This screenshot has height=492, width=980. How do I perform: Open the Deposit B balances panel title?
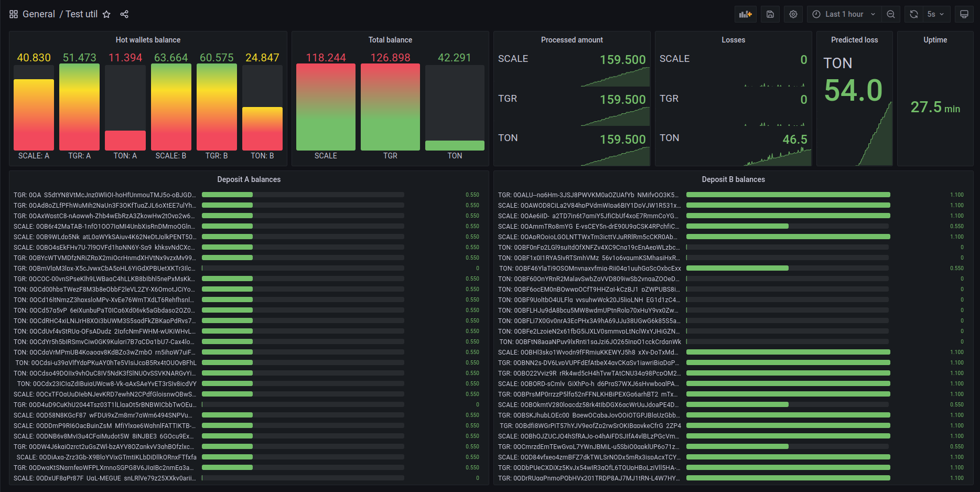[733, 179]
